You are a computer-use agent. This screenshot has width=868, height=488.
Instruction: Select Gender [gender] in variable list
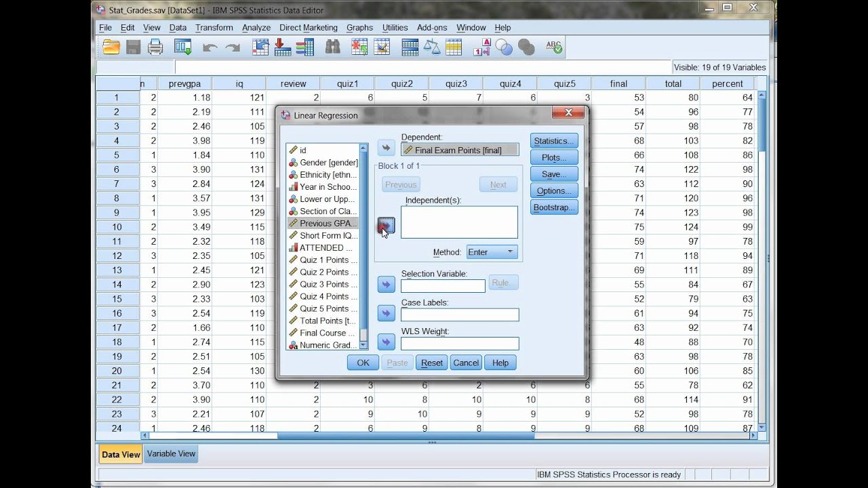click(323, 163)
